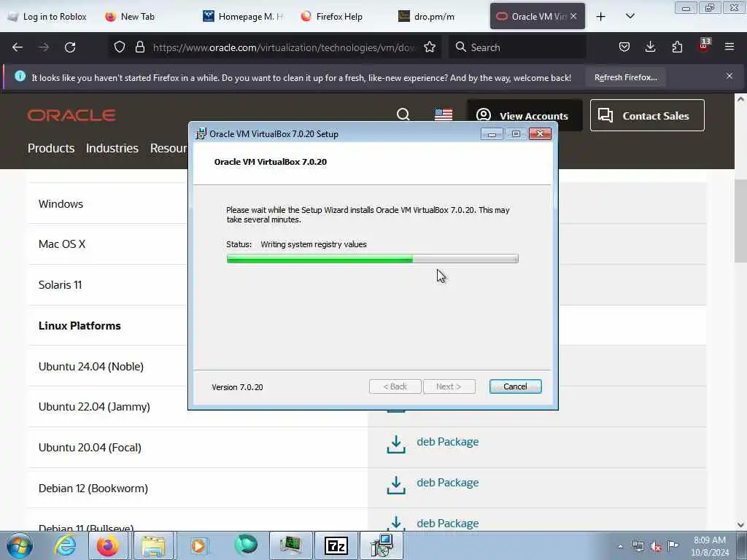This screenshot has height=560, width=747.
Task: Open the Windows Start menu
Action: tap(20, 545)
